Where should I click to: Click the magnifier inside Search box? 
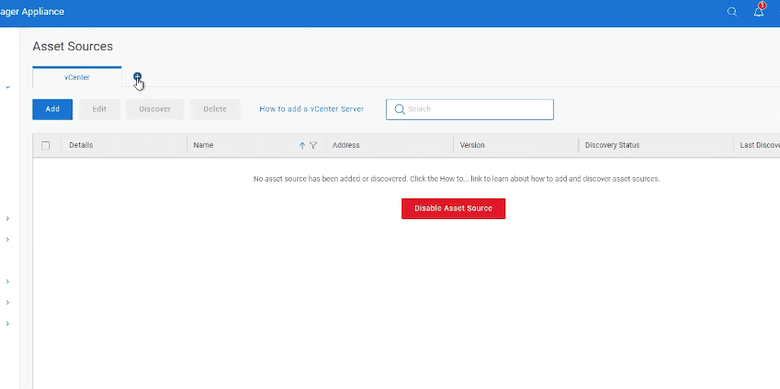[x=399, y=109]
